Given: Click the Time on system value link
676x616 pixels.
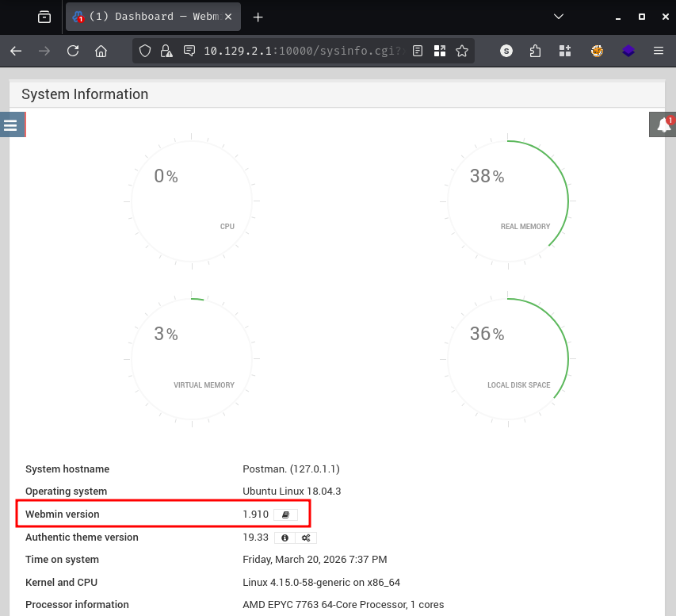Looking at the screenshot, I should (315, 560).
